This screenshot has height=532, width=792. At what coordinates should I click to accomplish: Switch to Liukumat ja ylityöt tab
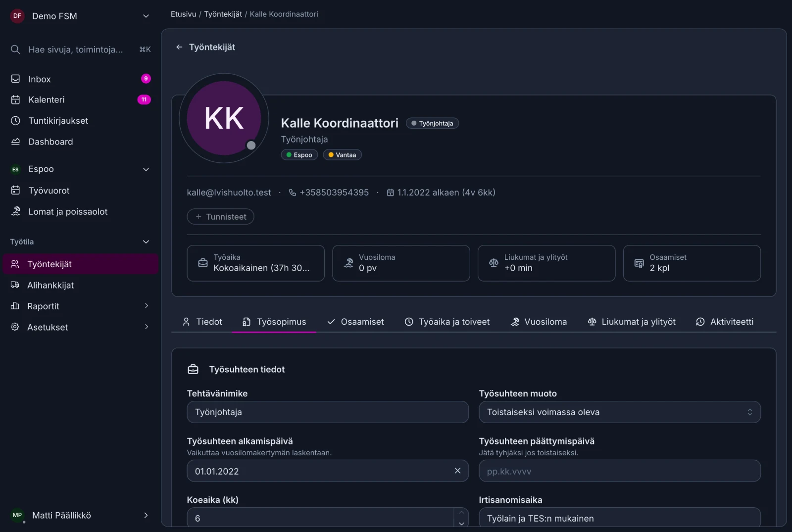coord(631,322)
